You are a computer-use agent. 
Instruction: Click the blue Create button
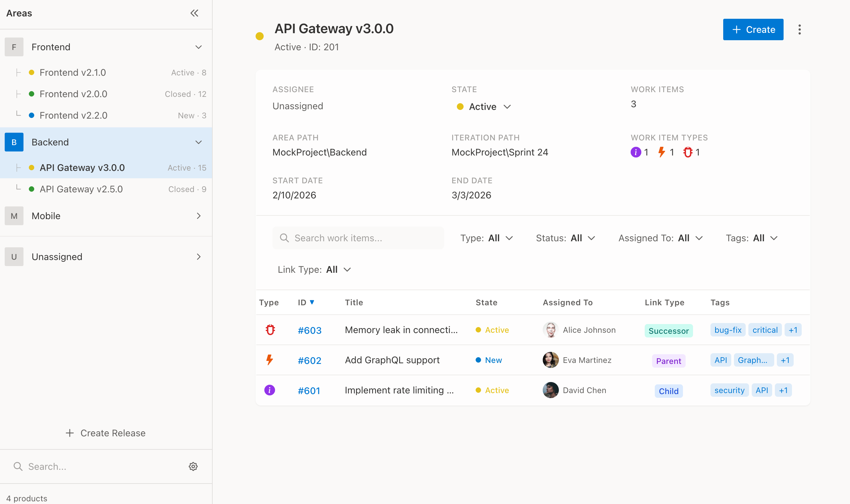pos(753,29)
